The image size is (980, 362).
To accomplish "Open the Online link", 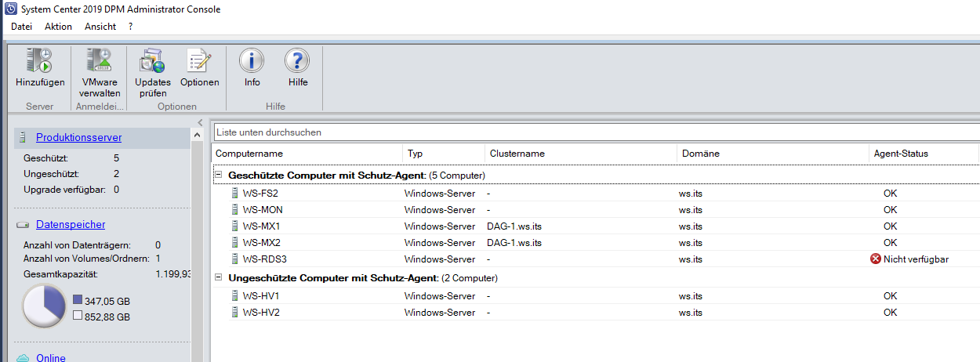I will 51,357.
